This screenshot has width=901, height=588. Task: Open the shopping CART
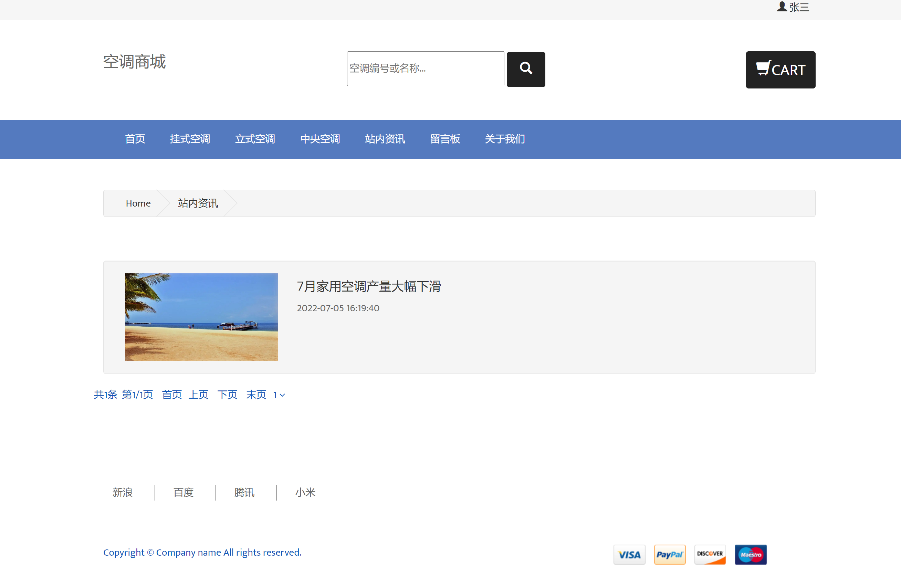[x=780, y=70]
